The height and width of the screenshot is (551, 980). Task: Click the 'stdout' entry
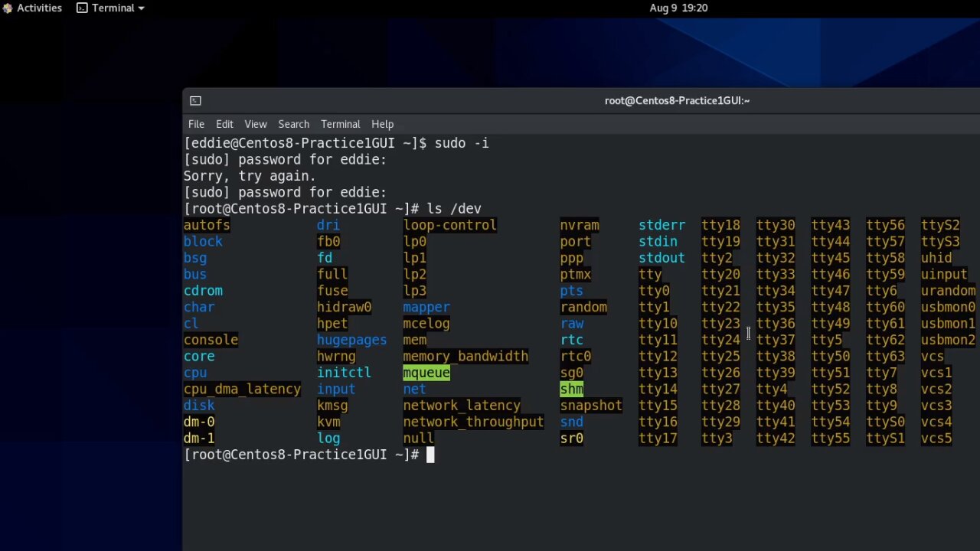(661, 258)
